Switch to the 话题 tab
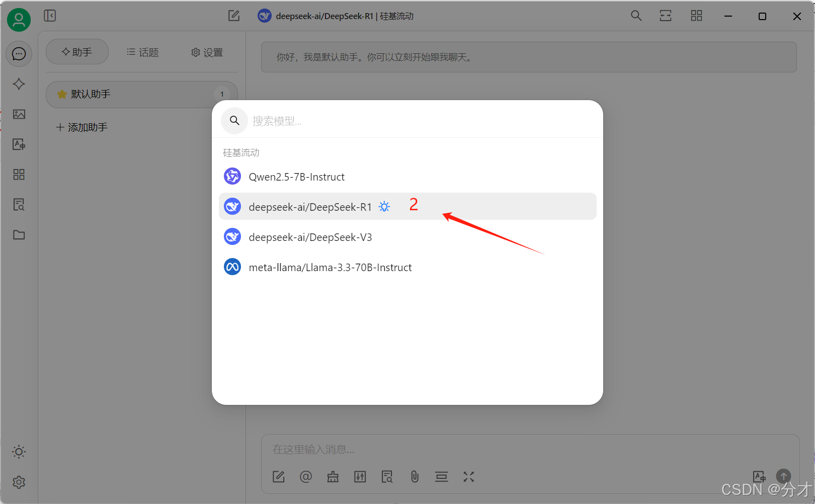 coord(142,52)
